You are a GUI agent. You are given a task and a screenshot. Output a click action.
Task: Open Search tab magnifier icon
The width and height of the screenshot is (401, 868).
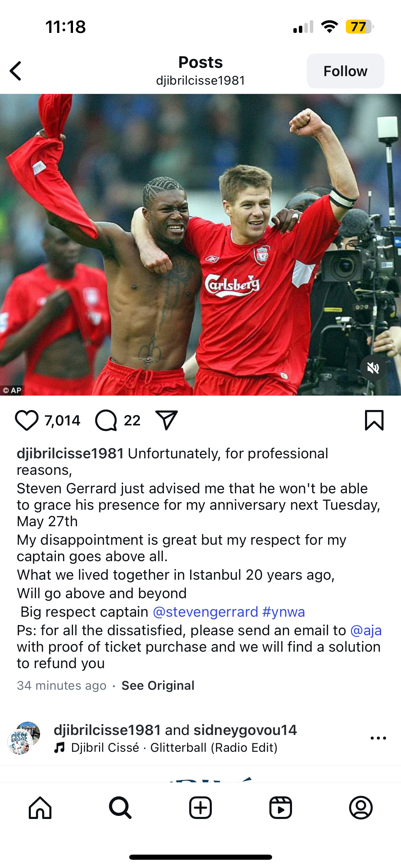point(120,808)
